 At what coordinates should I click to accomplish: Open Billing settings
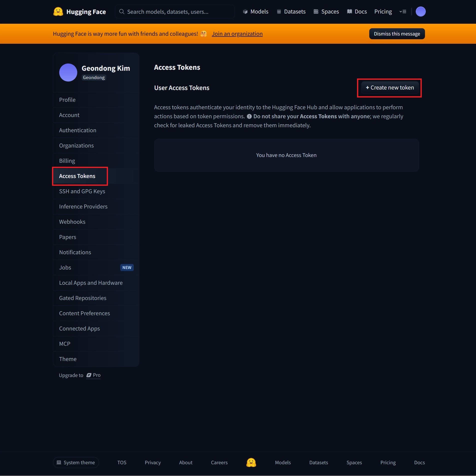(96, 161)
